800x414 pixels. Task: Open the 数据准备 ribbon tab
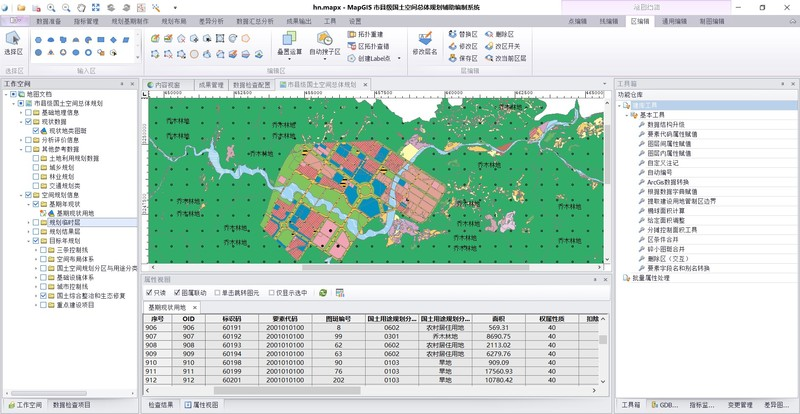(x=48, y=21)
